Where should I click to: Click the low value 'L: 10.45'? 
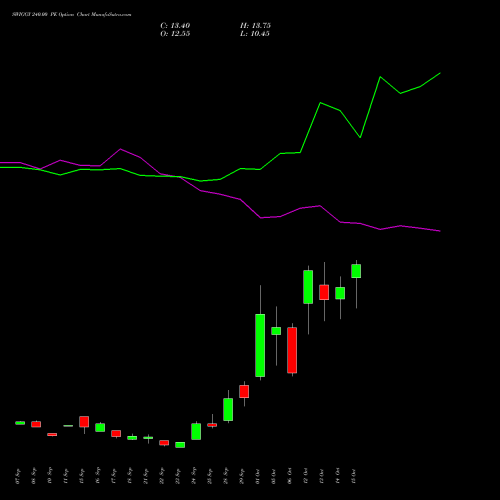point(255,34)
